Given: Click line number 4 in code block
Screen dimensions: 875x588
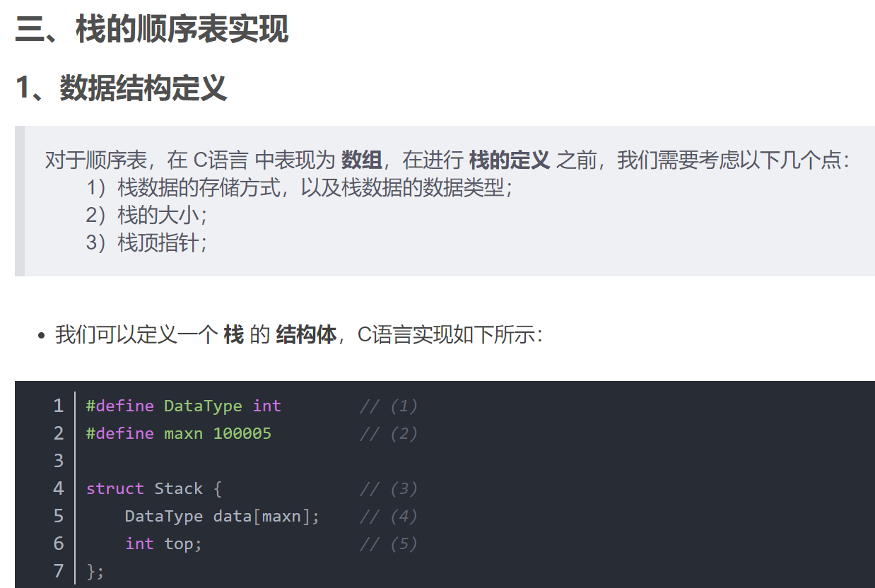Looking at the screenshot, I should [x=58, y=488].
